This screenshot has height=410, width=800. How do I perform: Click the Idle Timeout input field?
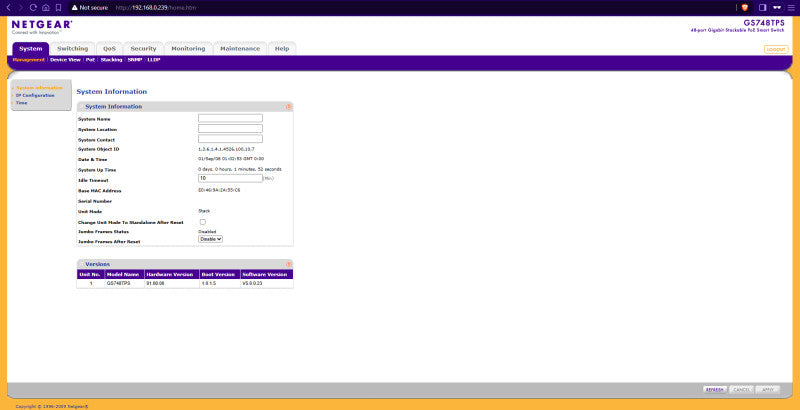[x=230, y=178]
